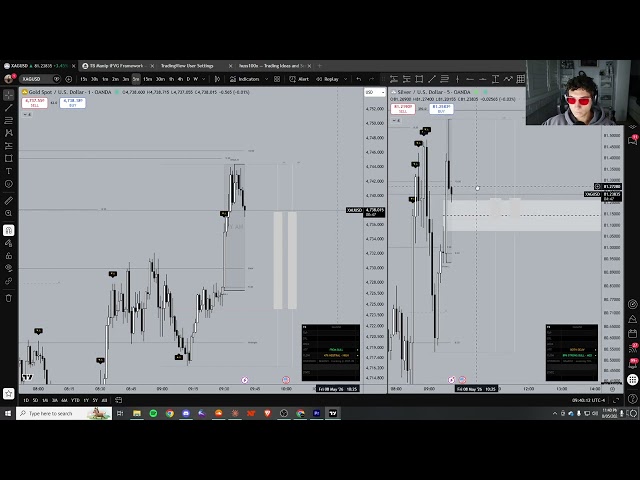640x480 pixels.
Task: Close the TradingView User Settings tab
Action: [x=230, y=66]
